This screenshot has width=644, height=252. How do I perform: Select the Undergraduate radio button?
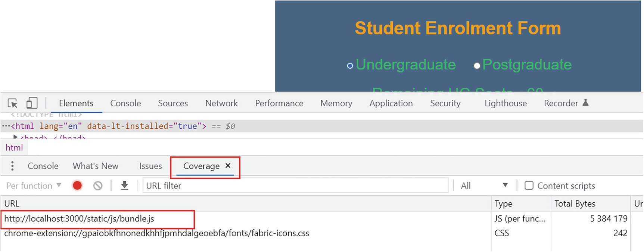point(350,66)
